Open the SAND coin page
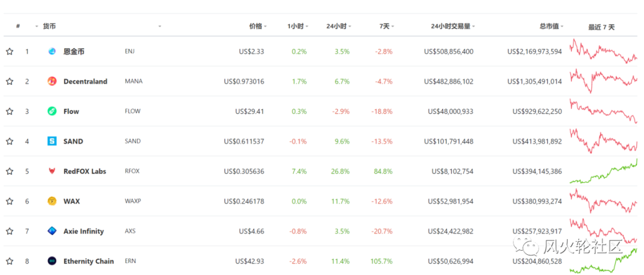The height and width of the screenshot is (275, 644). click(73, 141)
